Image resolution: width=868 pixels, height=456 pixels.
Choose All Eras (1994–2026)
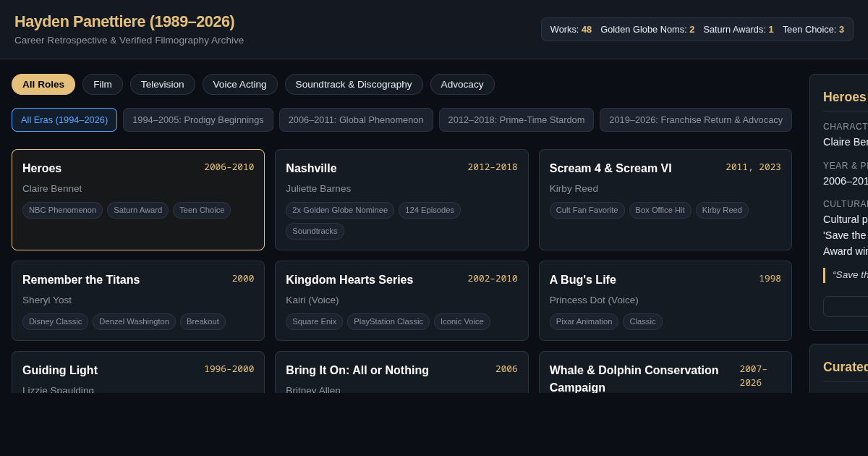(x=64, y=120)
